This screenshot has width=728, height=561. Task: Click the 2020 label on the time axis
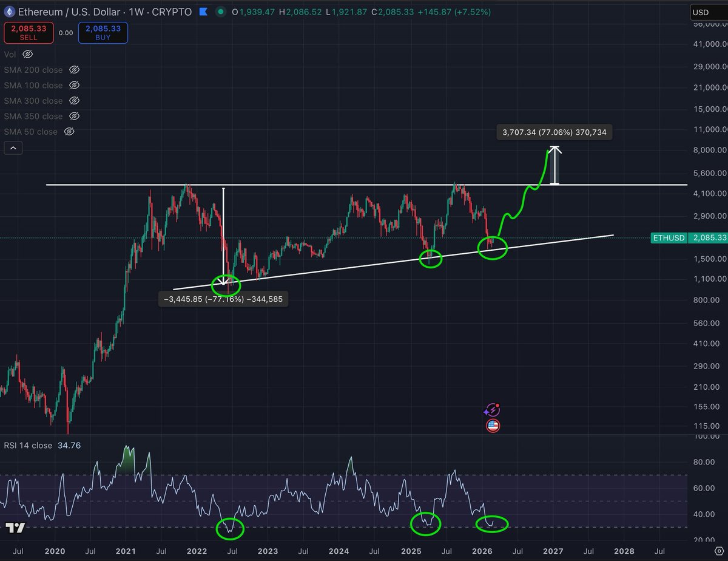click(x=55, y=551)
